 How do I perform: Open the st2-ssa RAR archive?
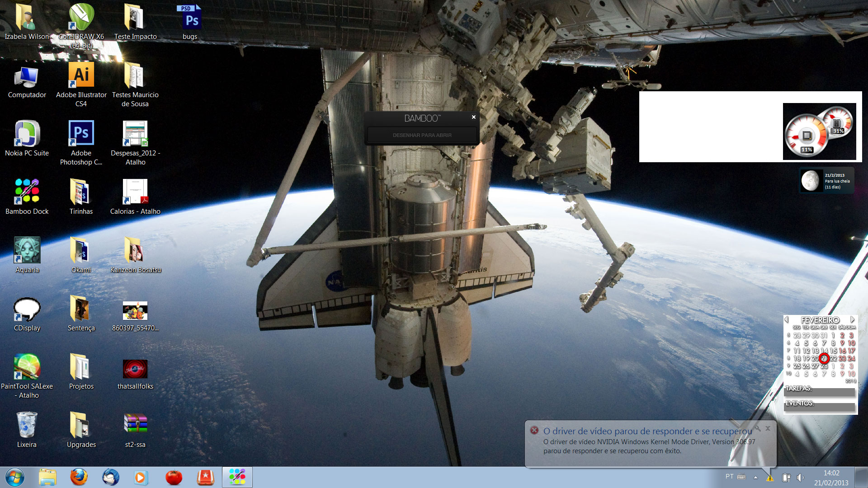pos(135,430)
